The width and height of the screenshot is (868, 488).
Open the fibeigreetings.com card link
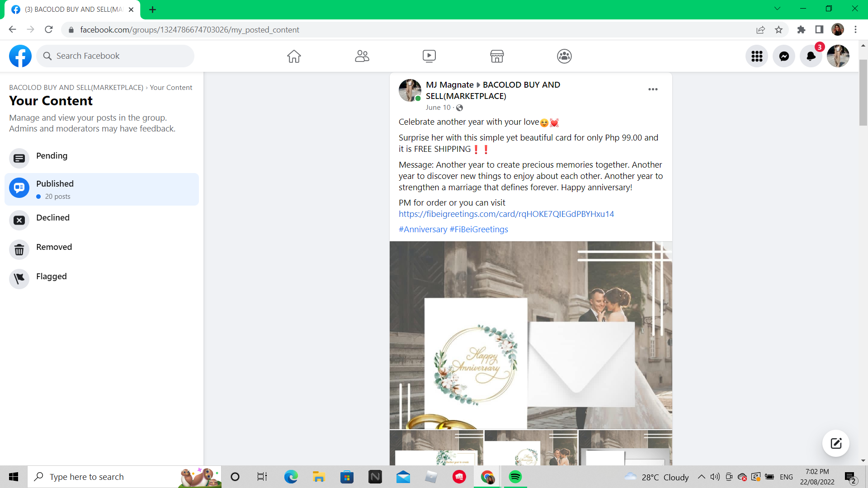(x=506, y=214)
